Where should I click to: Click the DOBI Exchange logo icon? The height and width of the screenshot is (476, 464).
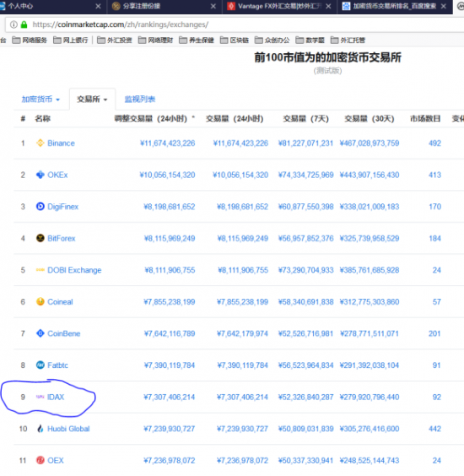click(x=40, y=270)
